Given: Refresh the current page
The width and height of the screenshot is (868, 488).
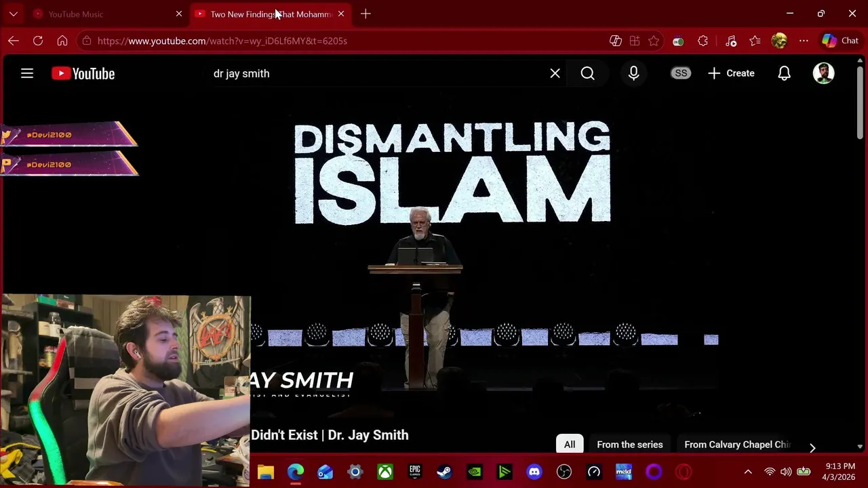Looking at the screenshot, I should click(x=38, y=41).
